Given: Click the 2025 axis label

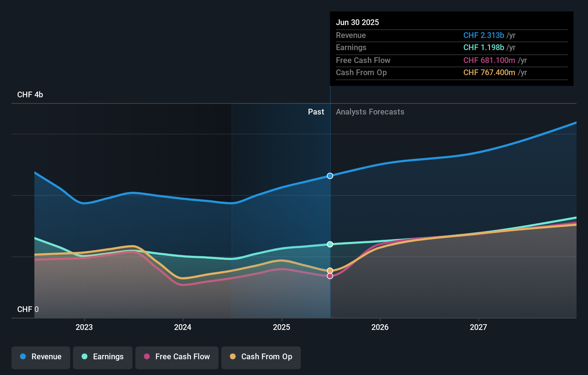Looking at the screenshot, I should coord(281,327).
